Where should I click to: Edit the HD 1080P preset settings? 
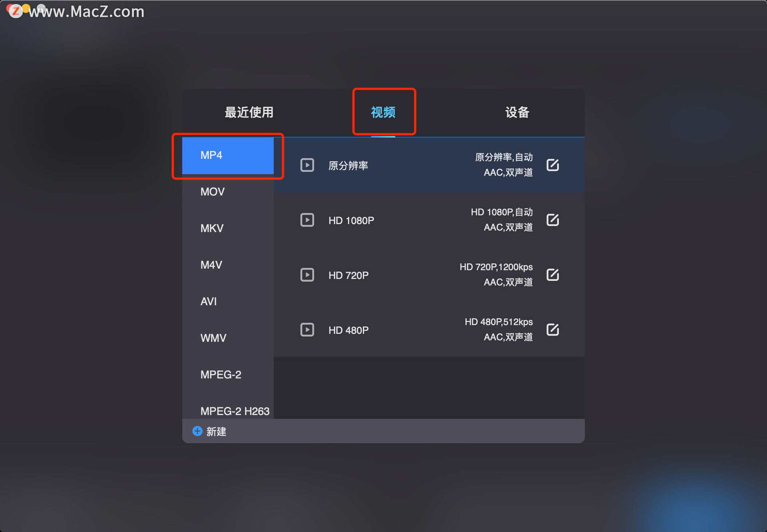[x=552, y=219]
